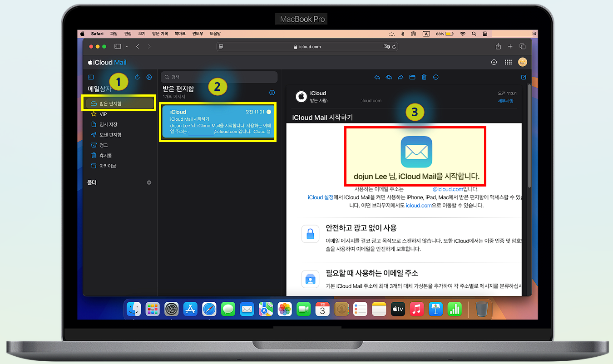Reload the icloud.com page
The width and height of the screenshot is (613, 364).
(394, 46)
